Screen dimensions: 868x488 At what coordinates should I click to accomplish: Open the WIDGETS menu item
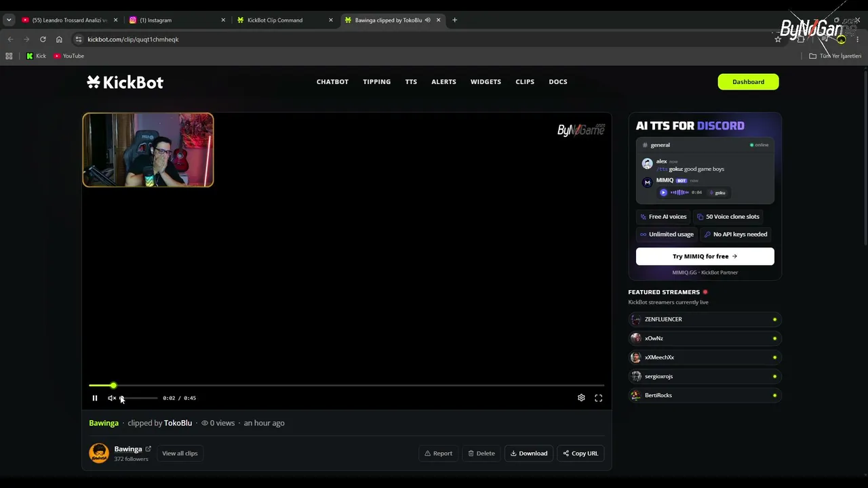pos(486,82)
